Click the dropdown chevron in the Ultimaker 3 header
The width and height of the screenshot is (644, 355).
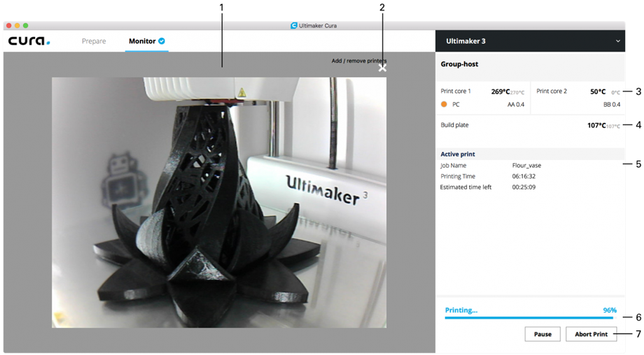click(x=618, y=41)
